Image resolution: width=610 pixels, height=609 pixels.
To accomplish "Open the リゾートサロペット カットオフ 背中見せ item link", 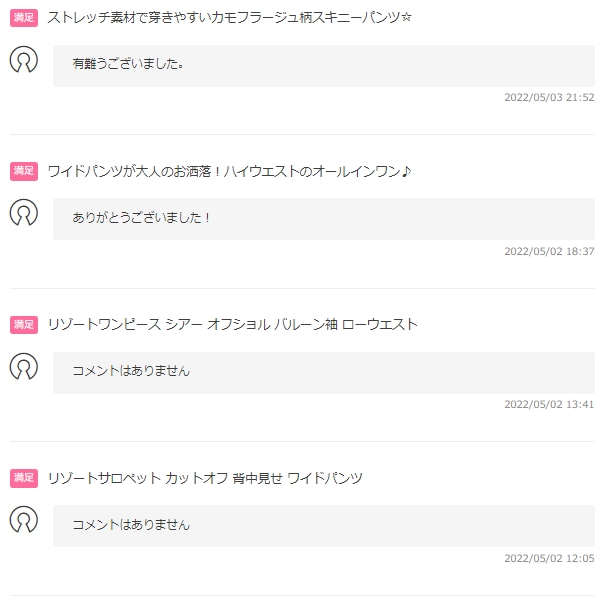I will (x=205, y=478).
